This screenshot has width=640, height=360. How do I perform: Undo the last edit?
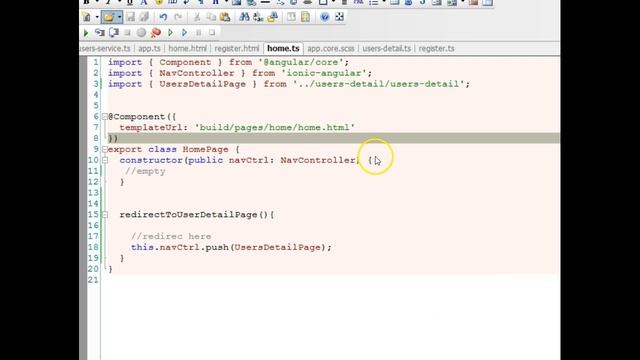pos(163,17)
